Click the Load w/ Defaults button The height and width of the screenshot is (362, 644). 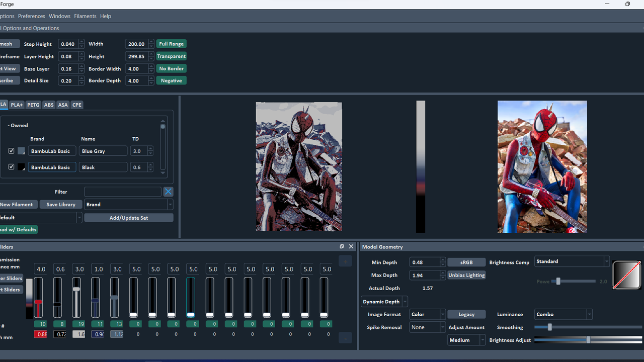coord(18,229)
